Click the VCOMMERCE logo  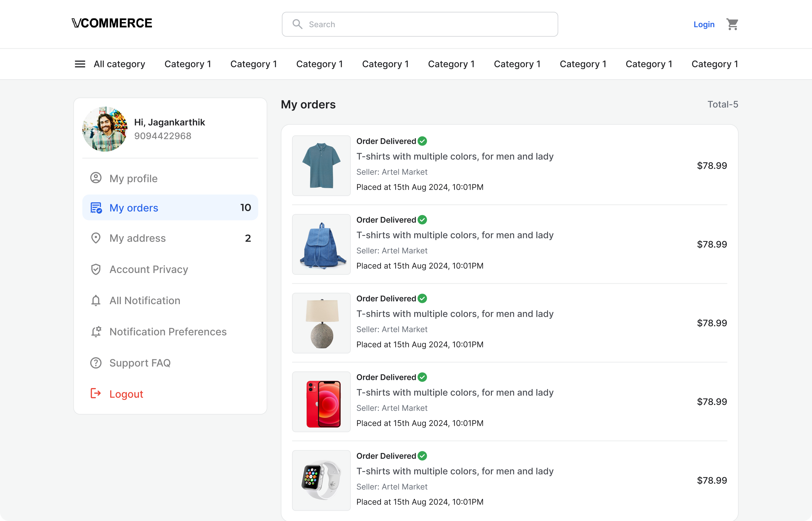pos(112,23)
